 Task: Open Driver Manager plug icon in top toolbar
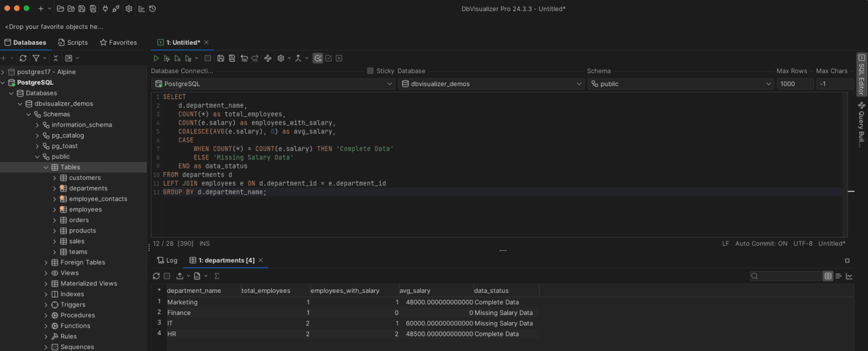106,8
